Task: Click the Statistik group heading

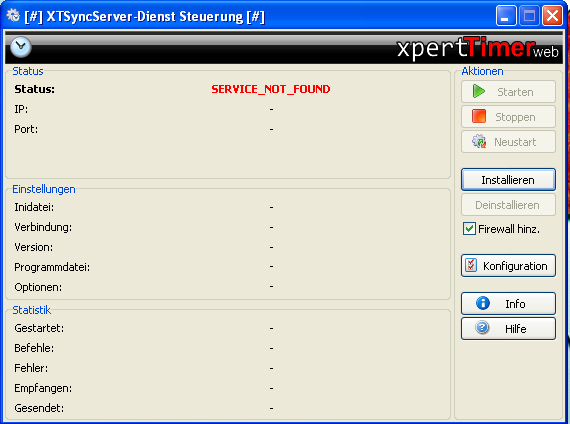Action: click(32, 310)
